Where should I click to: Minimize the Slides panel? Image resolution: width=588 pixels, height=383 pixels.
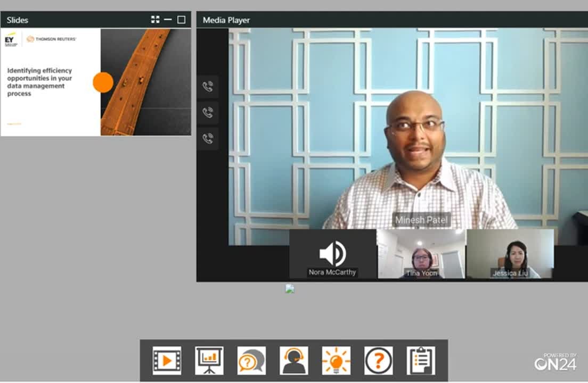(168, 20)
